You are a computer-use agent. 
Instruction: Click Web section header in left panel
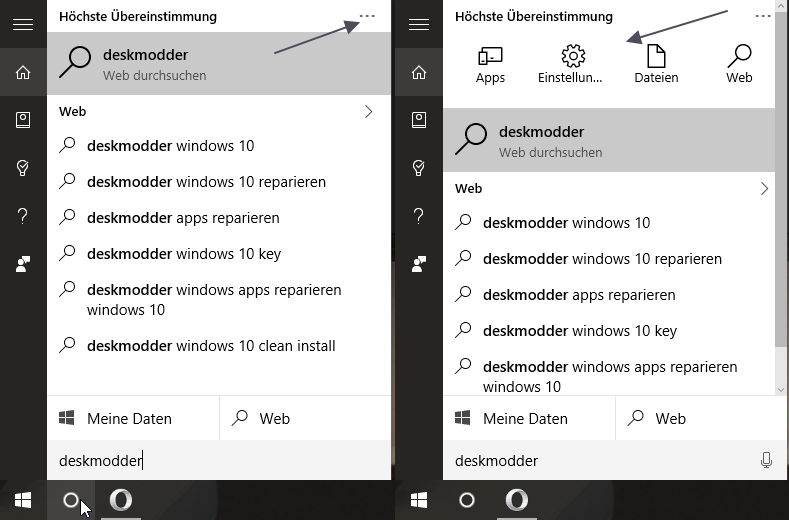point(72,112)
